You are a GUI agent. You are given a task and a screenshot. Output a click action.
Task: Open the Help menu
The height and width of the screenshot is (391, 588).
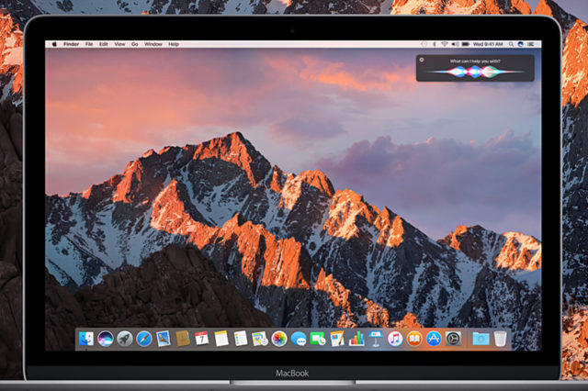173,44
